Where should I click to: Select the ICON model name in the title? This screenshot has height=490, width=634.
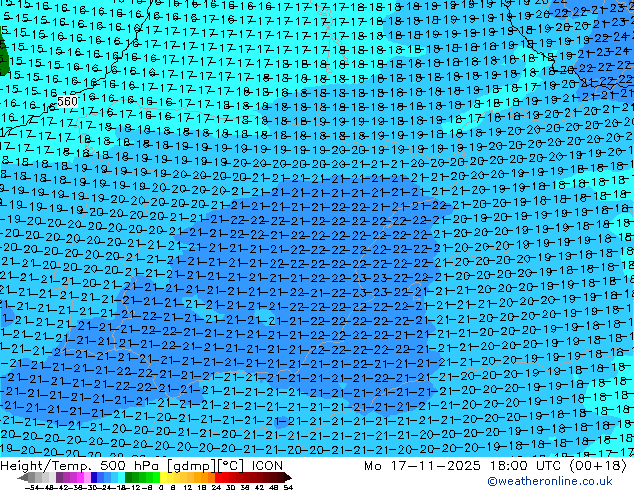(x=267, y=466)
